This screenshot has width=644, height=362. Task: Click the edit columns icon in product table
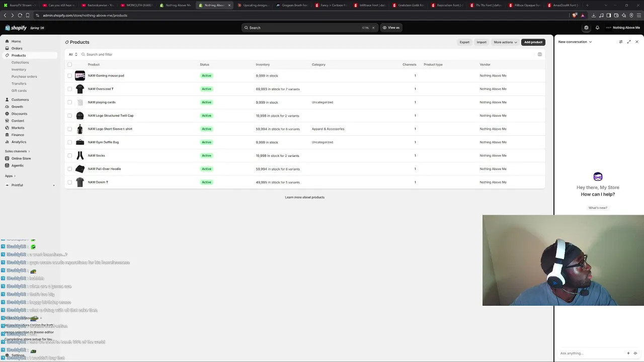point(540,54)
